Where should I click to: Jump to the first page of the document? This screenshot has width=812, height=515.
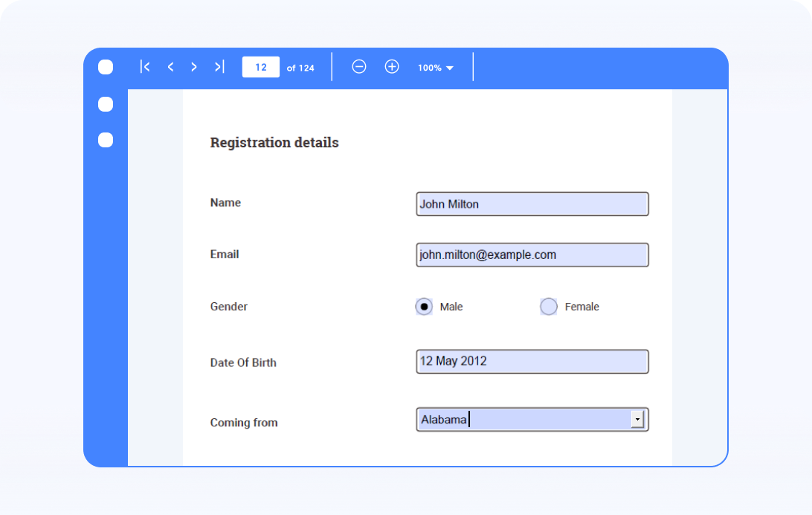(145, 66)
